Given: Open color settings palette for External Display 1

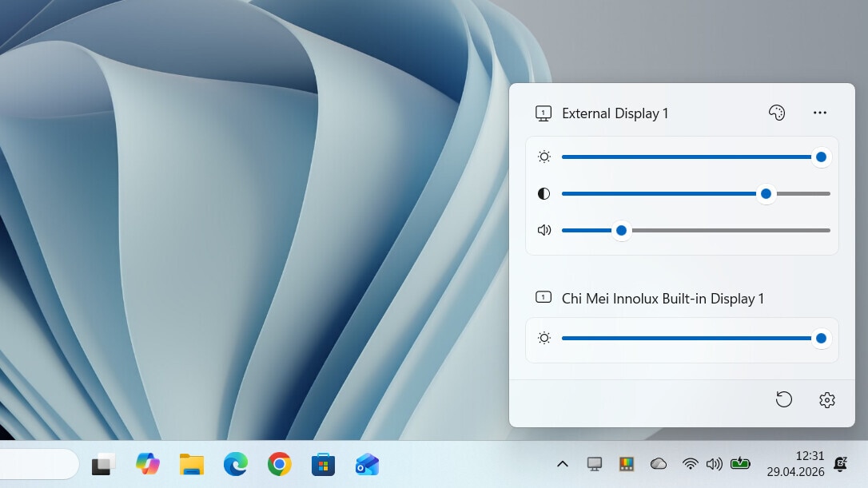Looking at the screenshot, I should pyautogui.click(x=777, y=113).
